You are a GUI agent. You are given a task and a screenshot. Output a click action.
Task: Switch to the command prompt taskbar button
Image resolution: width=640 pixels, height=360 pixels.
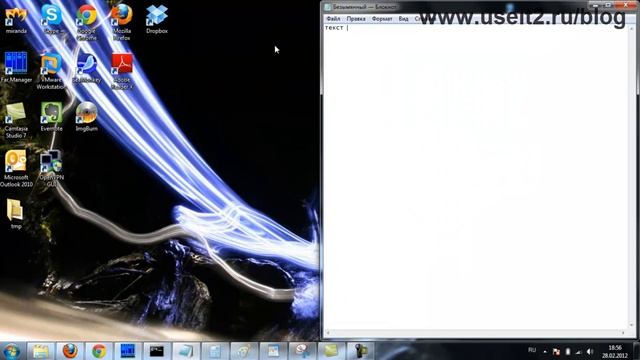tap(157, 351)
